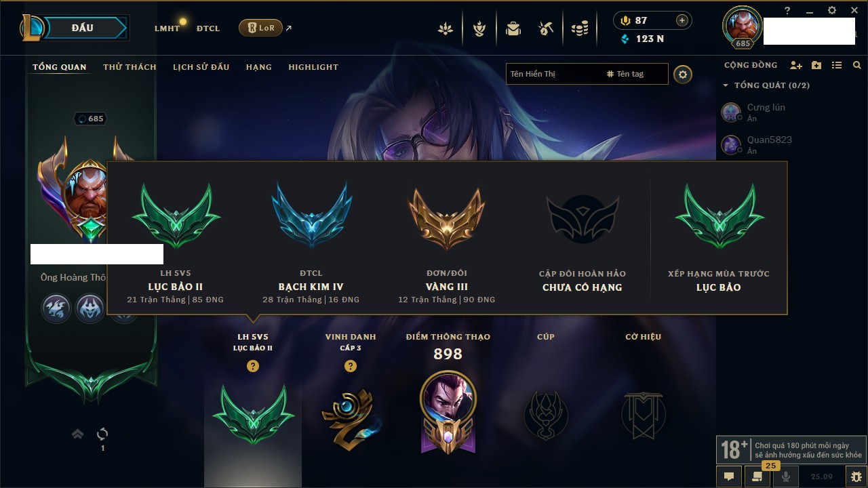Expand profile arrow under banner
Viewport: 868px width, 488px height.
pyautogui.click(x=78, y=434)
